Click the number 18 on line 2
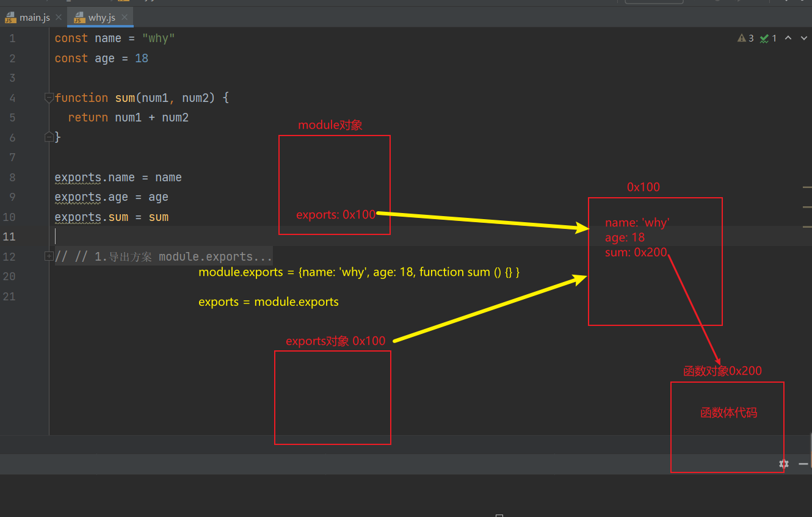Image resolution: width=812 pixels, height=517 pixels. click(x=142, y=59)
